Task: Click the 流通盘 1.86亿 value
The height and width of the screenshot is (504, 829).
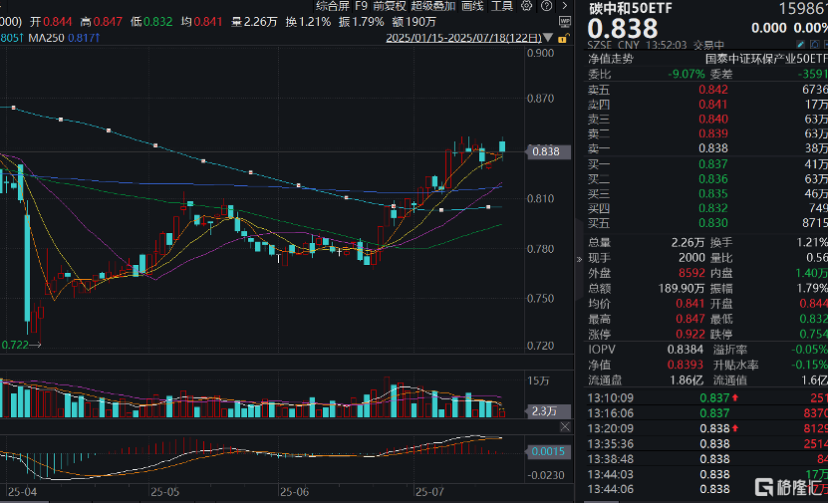Action: [x=687, y=380]
